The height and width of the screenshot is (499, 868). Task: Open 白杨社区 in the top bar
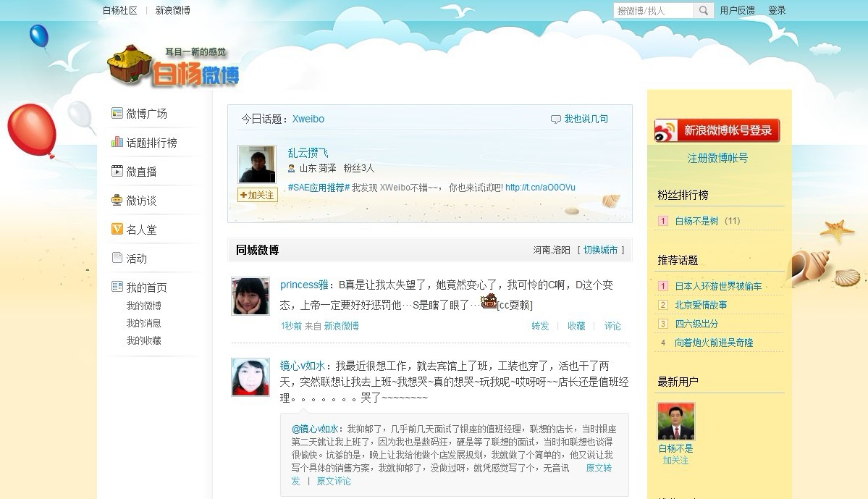[x=119, y=11]
